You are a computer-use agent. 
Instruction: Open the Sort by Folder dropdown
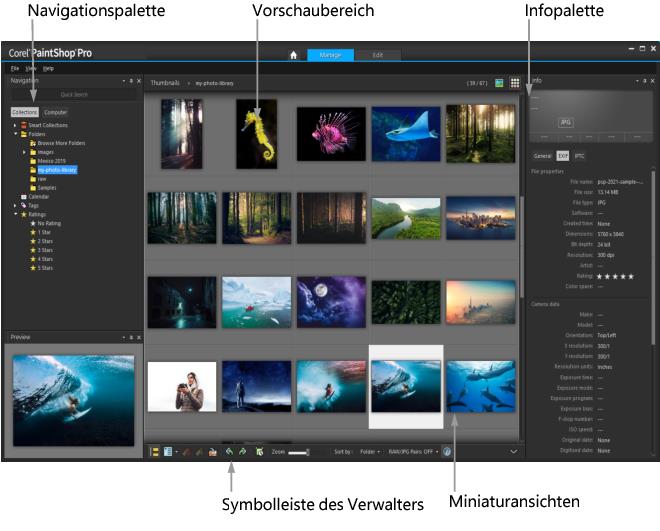click(x=370, y=452)
